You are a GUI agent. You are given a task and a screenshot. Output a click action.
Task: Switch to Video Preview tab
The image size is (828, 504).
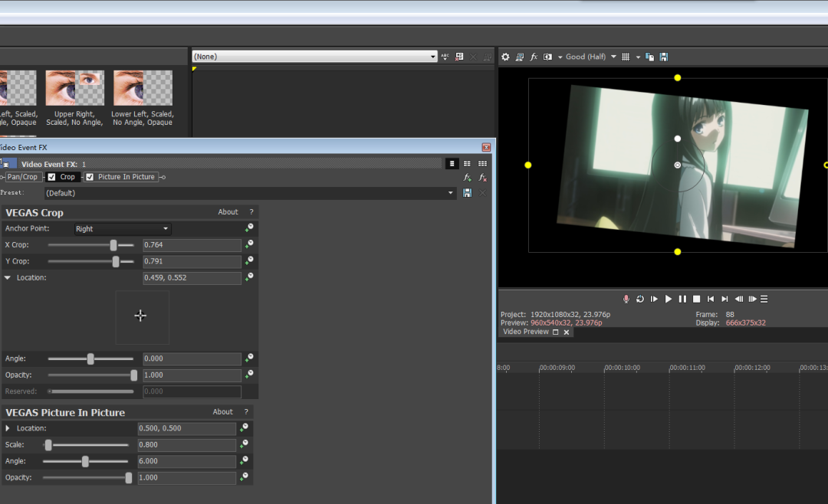click(526, 332)
